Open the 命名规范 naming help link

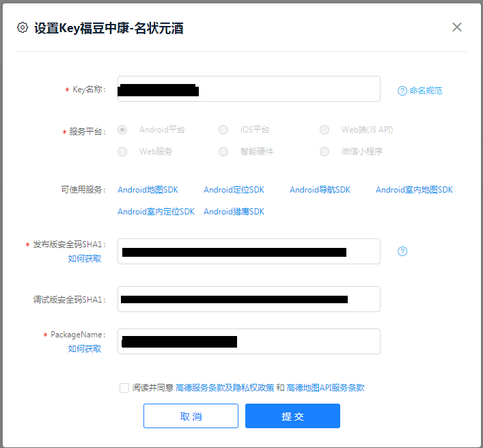[x=426, y=91]
